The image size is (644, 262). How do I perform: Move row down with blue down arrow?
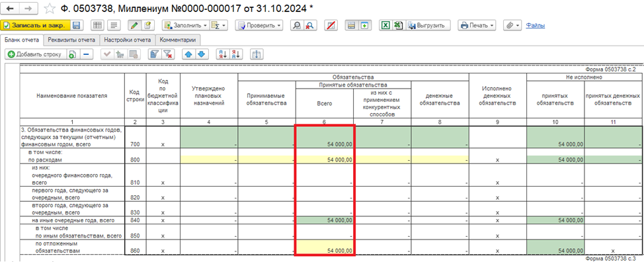[202, 54]
